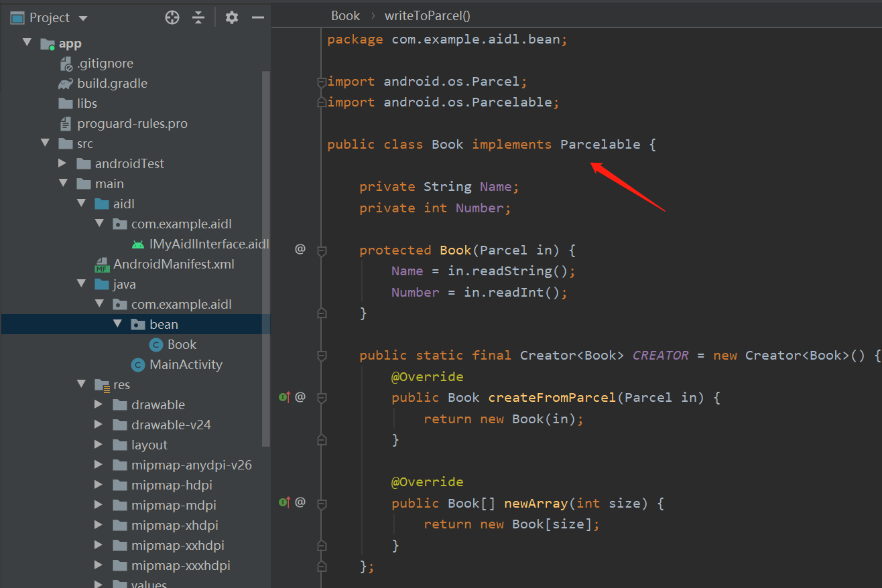Open the Project panel settings gear
This screenshot has height=588, width=882.
(231, 17)
